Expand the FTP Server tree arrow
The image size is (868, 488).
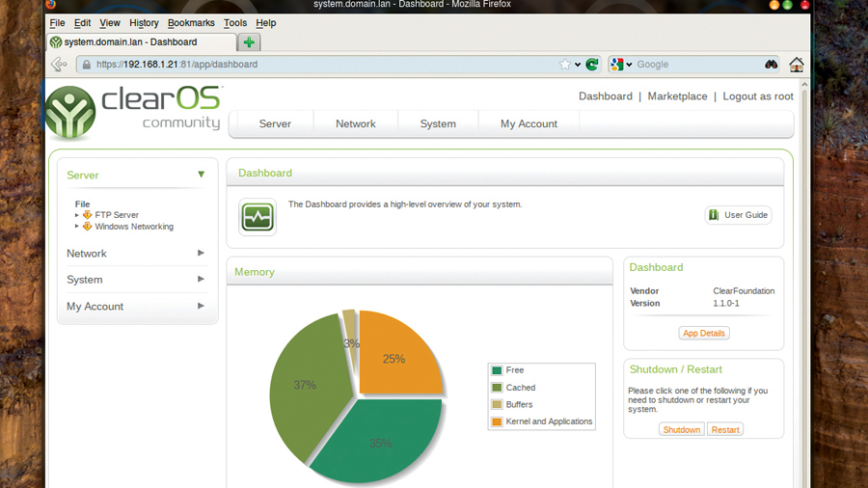(77, 215)
